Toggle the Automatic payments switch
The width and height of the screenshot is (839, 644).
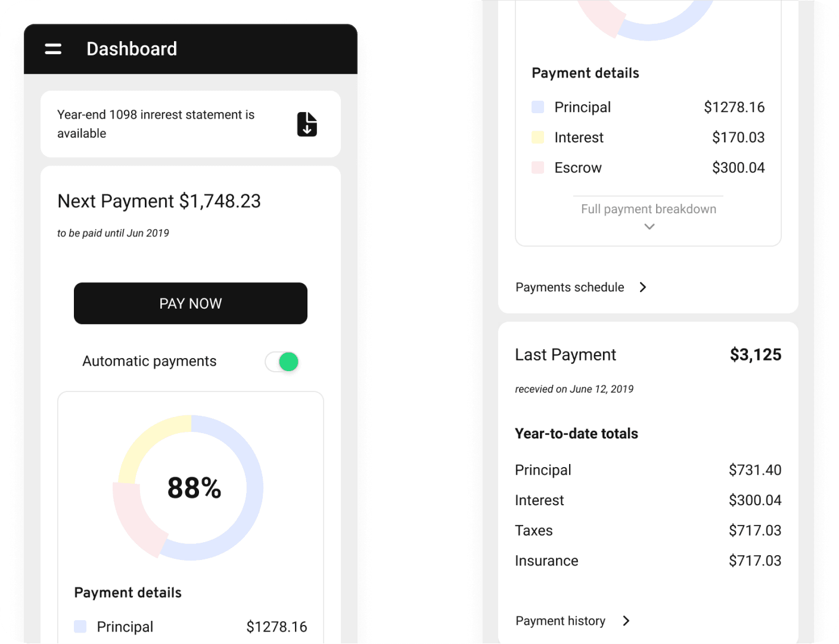282,362
